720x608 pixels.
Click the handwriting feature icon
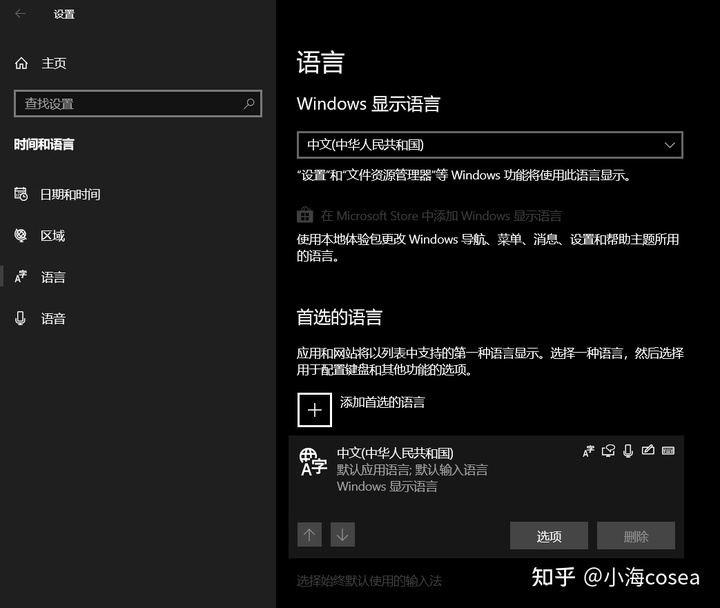(x=648, y=450)
